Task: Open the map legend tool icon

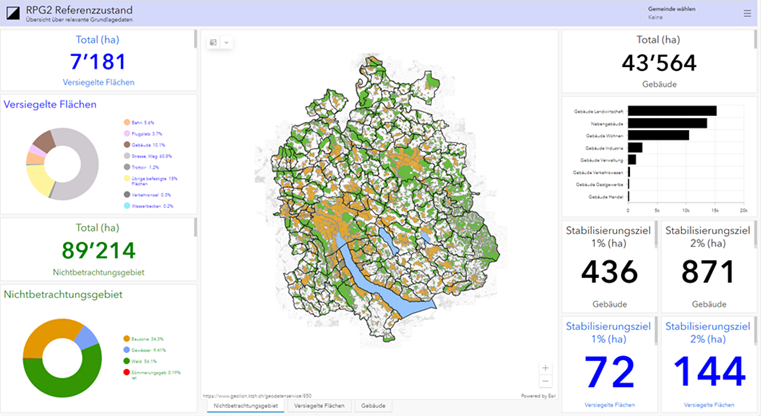Action: [213, 43]
